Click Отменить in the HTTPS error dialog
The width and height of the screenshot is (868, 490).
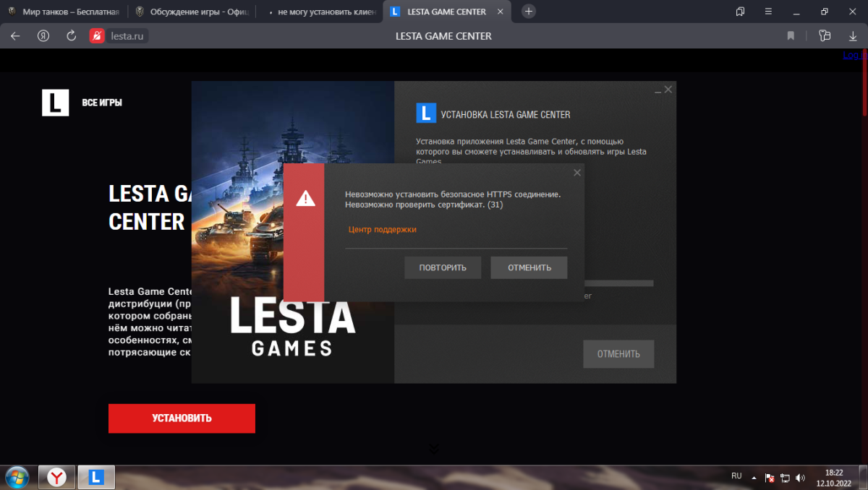(x=529, y=267)
